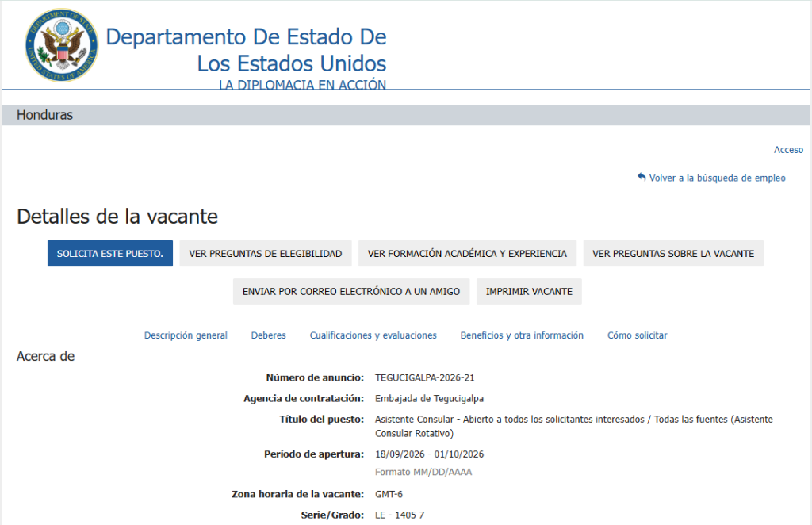Click the GMT-6 time zone value

(x=389, y=494)
